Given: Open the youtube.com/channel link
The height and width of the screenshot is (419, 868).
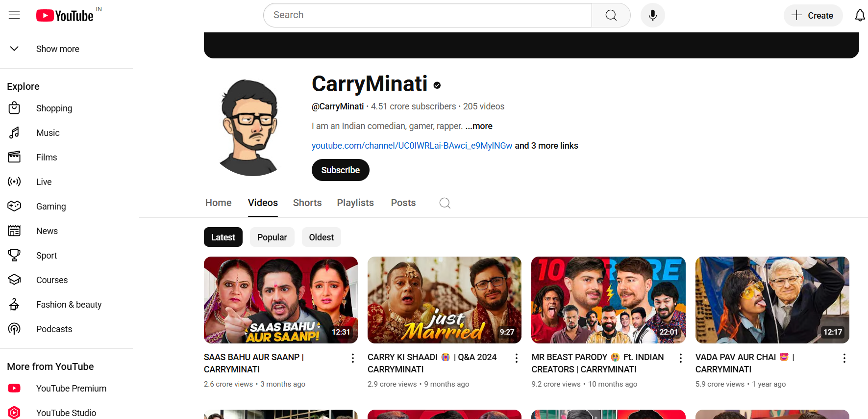Looking at the screenshot, I should [412, 146].
